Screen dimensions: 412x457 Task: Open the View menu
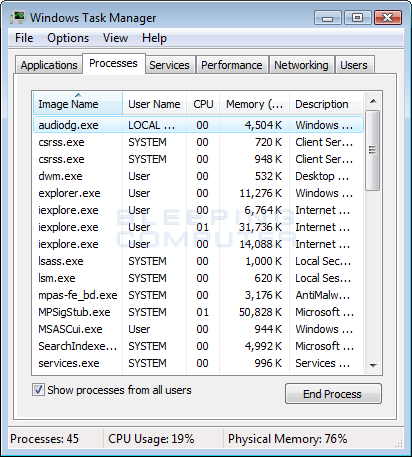coord(115,38)
